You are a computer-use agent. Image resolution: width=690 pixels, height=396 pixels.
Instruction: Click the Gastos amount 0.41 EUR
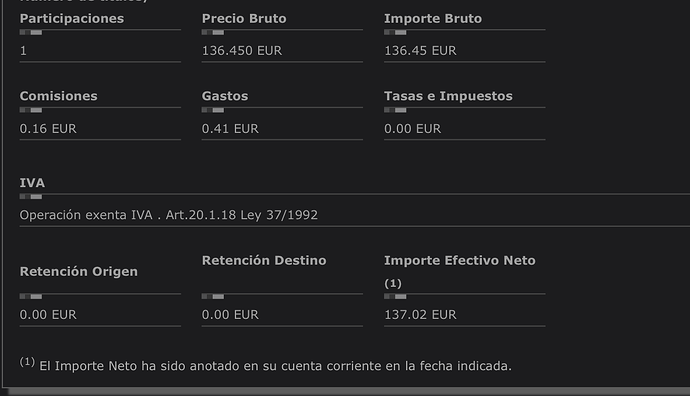point(230,128)
